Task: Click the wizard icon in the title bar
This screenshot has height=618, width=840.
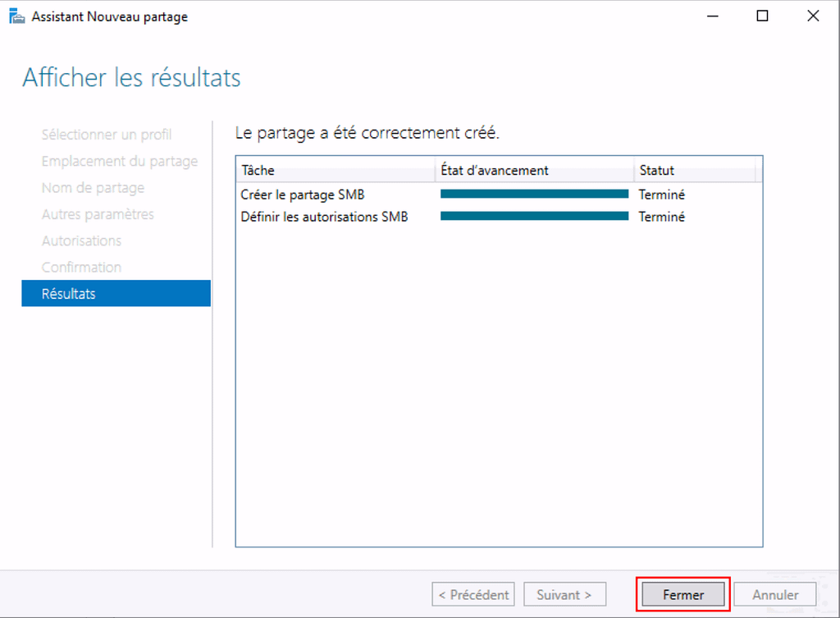Action: click(x=16, y=16)
